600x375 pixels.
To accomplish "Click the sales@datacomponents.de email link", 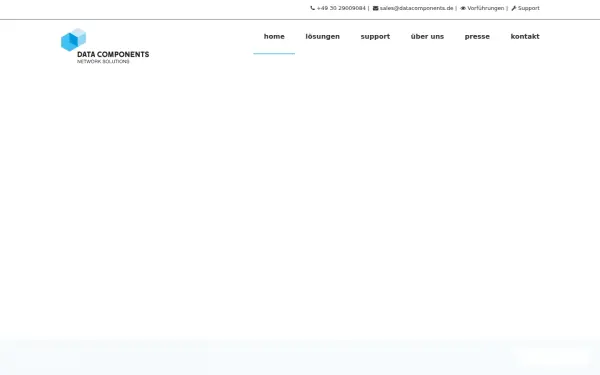I will click(x=416, y=8).
